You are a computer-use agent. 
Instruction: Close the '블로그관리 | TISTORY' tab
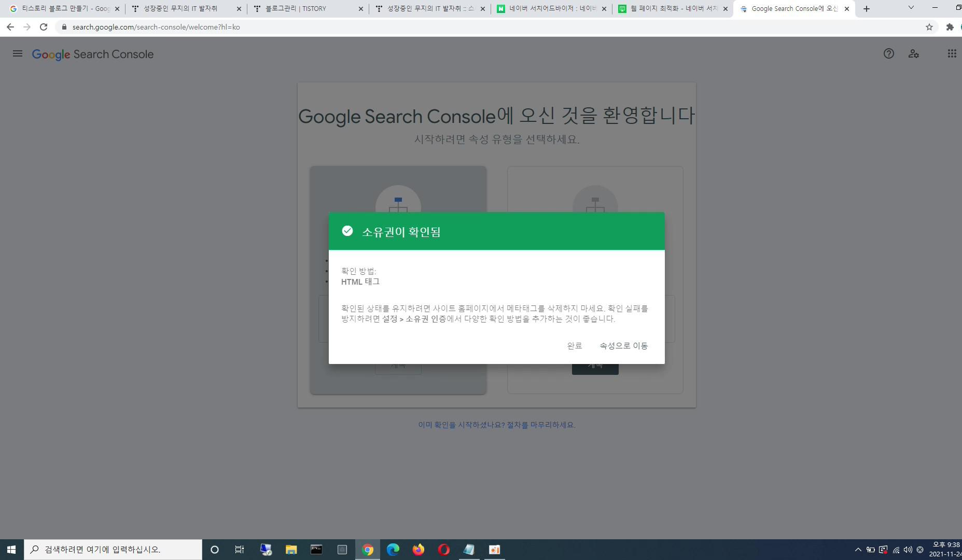point(361,9)
